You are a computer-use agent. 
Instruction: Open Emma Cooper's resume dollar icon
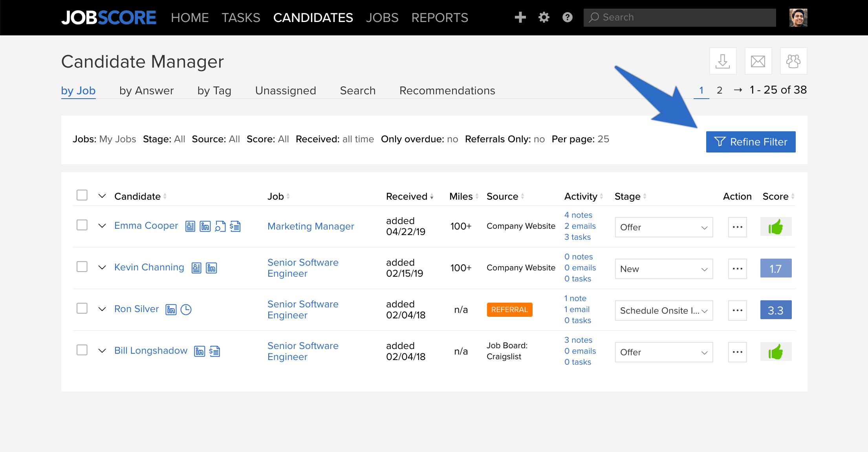click(235, 226)
